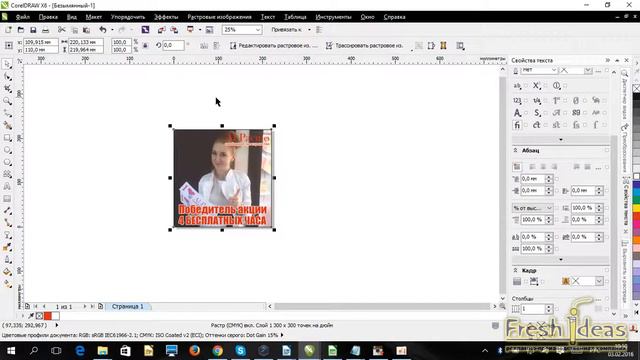Viewport: 640px width, 360px height.
Task: Click the Open file folder icon
Action: tap(21, 30)
